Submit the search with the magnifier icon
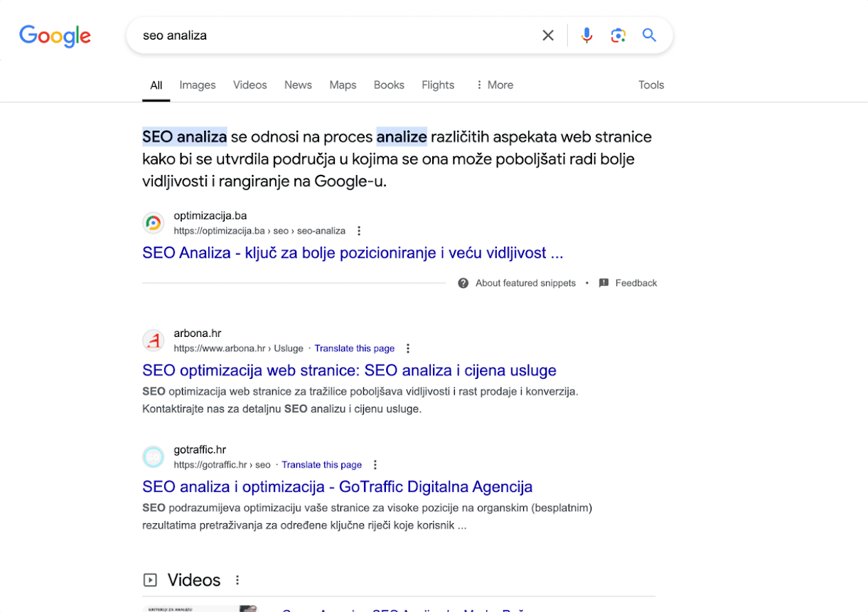This screenshot has height=612, width=868. click(x=649, y=35)
